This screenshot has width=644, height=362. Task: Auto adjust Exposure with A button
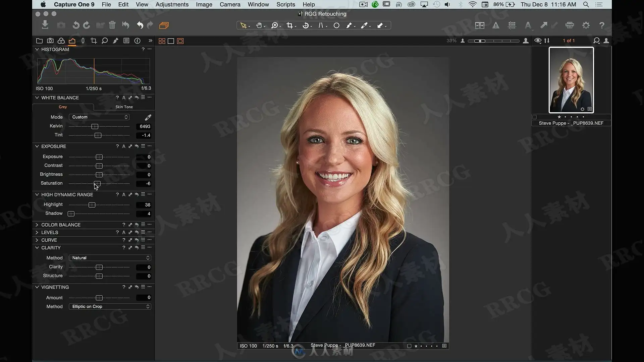[124, 146]
